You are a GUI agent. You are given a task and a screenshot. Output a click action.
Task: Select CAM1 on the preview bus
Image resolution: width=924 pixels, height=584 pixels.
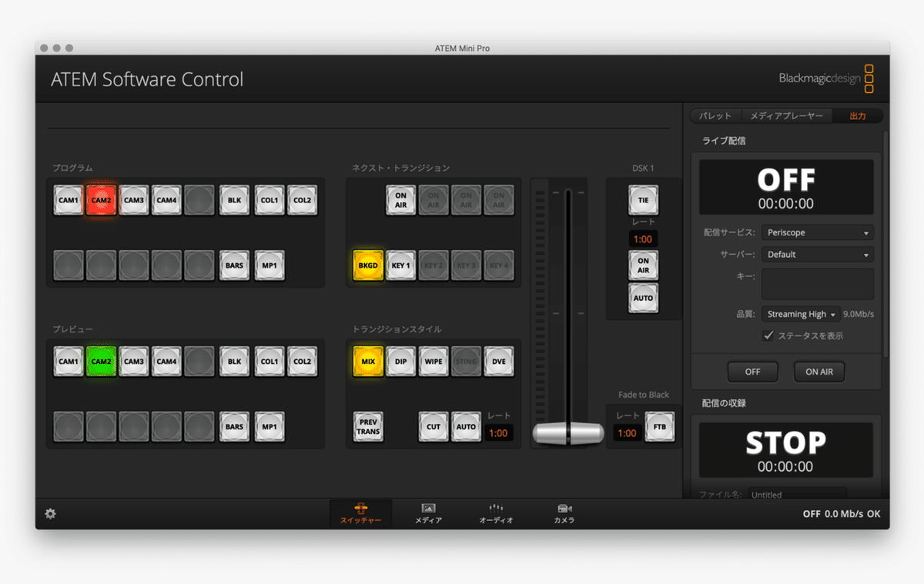[69, 361]
